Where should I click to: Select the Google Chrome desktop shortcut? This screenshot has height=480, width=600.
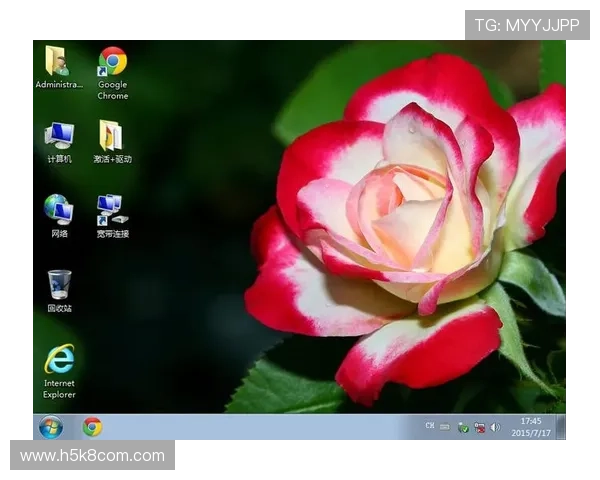tap(112, 62)
